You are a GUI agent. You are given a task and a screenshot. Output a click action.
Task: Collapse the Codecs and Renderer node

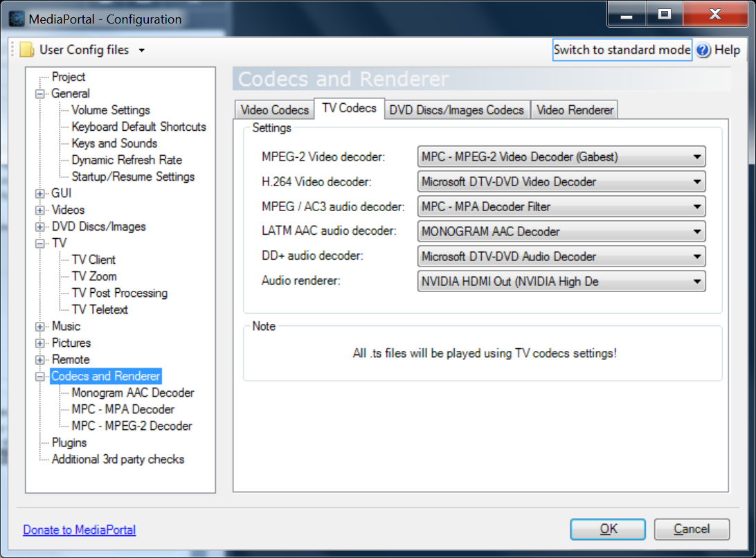[x=40, y=377]
